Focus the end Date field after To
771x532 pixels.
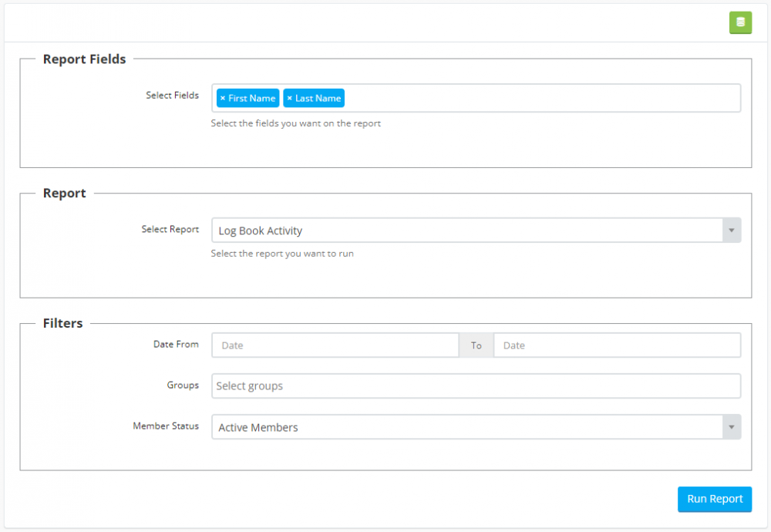(x=617, y=345)
